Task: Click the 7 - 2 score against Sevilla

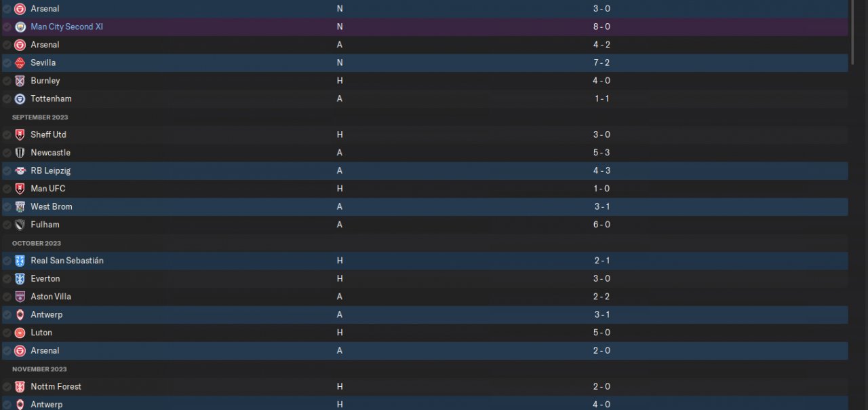Action: pyautogui.click(x=602, y=63)
